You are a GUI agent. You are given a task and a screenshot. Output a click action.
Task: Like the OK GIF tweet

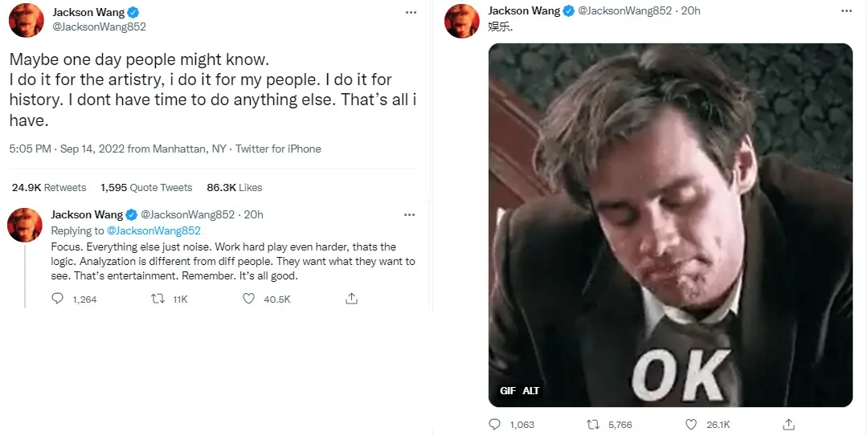click(x=690, y=424)
